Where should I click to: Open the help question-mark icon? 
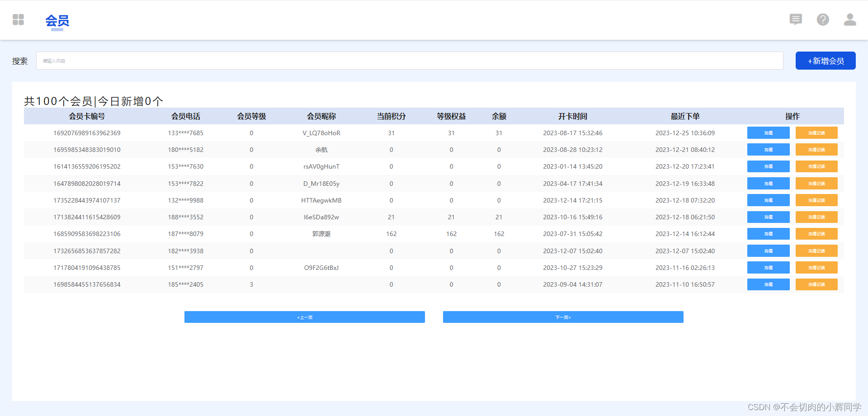point(823,19)
